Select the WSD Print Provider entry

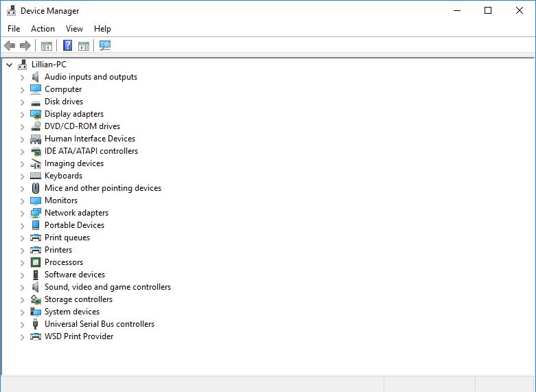pos(79,336)
